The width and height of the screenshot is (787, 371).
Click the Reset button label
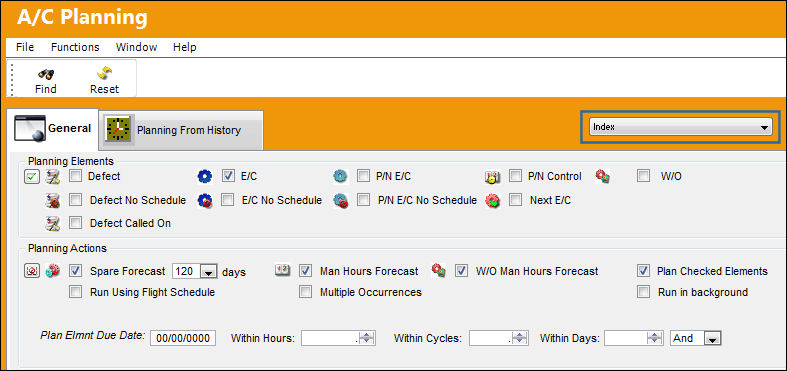coord(104,89)
